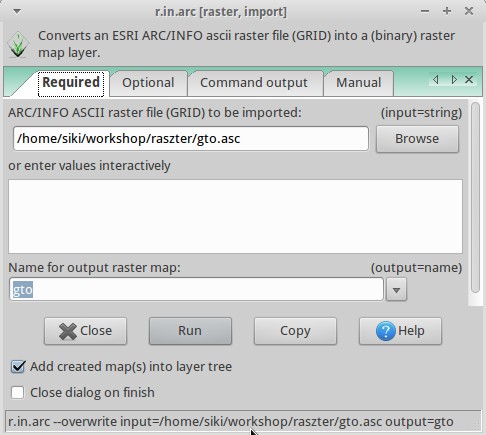Click the '(output=name)' label
Viewport: 486px width, 435px height.
tap(416, 268)
